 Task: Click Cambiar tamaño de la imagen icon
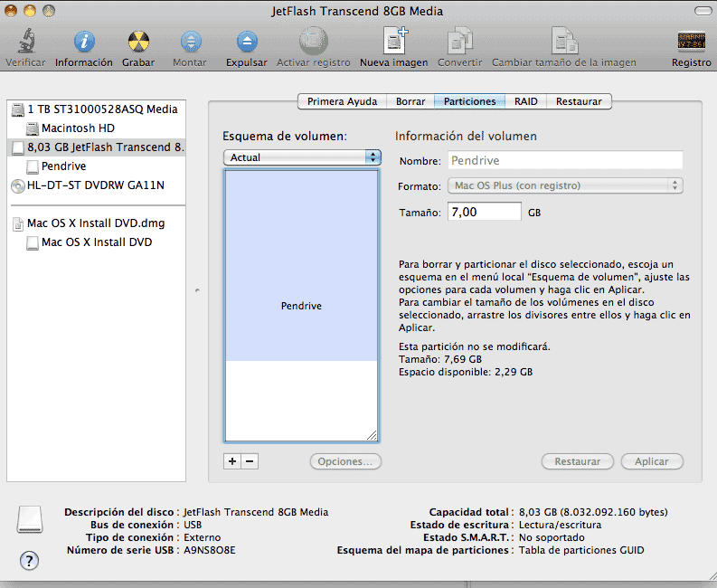564,42
